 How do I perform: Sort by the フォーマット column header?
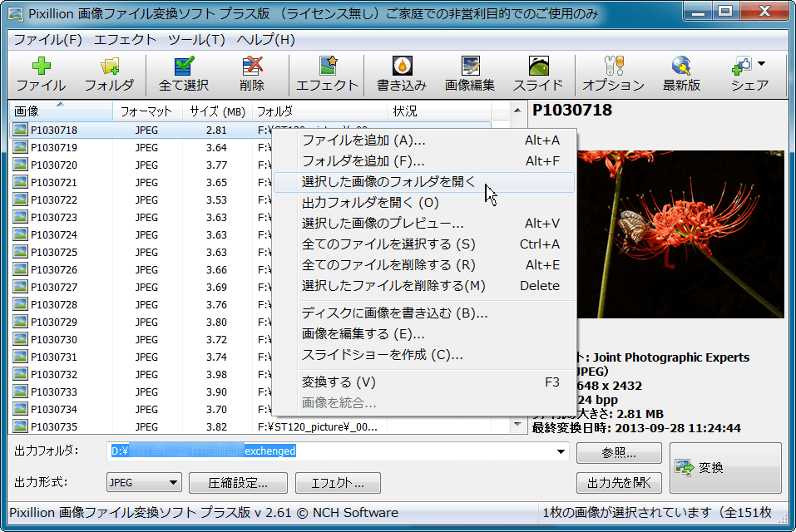coord(147,111)
